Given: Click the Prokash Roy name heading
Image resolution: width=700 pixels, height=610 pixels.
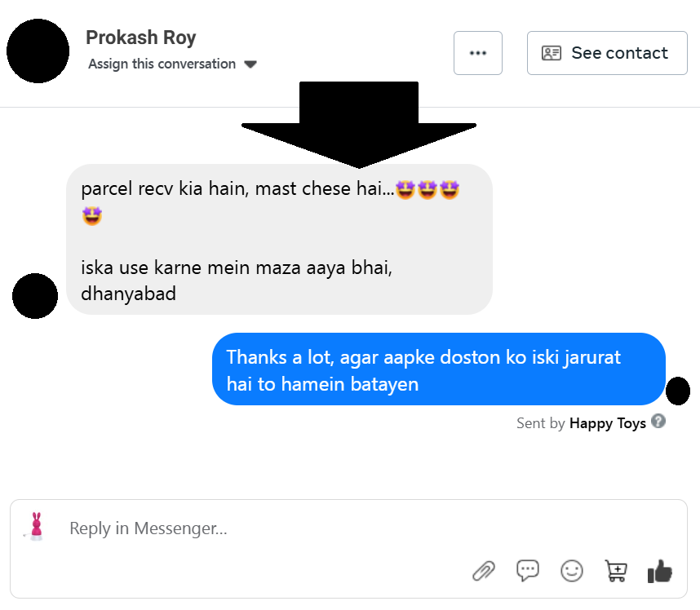Looking at the screenshot, I should [x=141, y=38].
